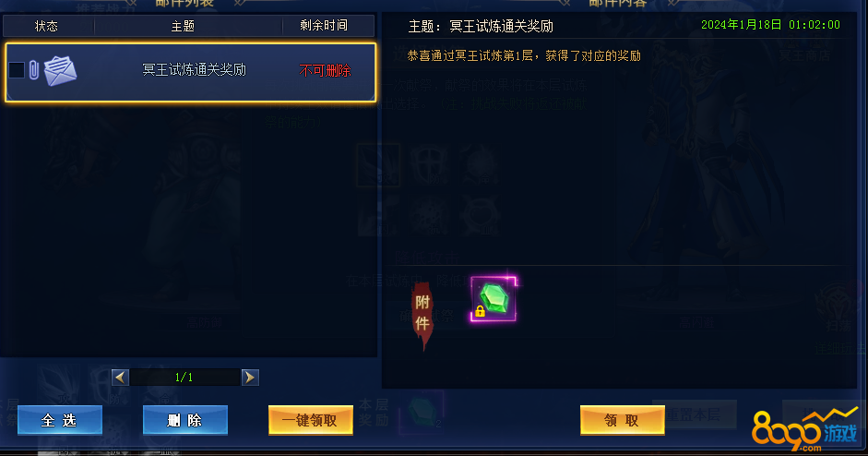Click the 主题 column header
Image resolution: width=868 pixels, height=456 pixels.
(x=184, y=26)
